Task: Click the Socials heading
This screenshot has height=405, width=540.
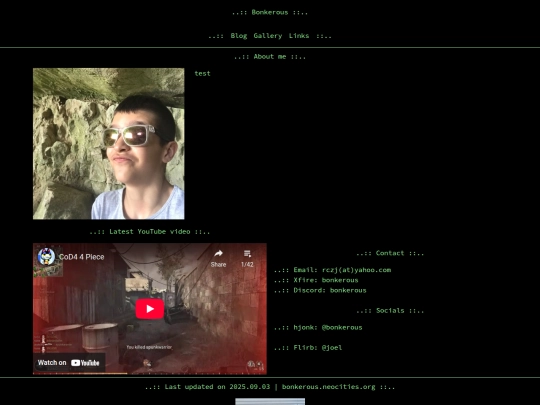Action: point(390,311)
